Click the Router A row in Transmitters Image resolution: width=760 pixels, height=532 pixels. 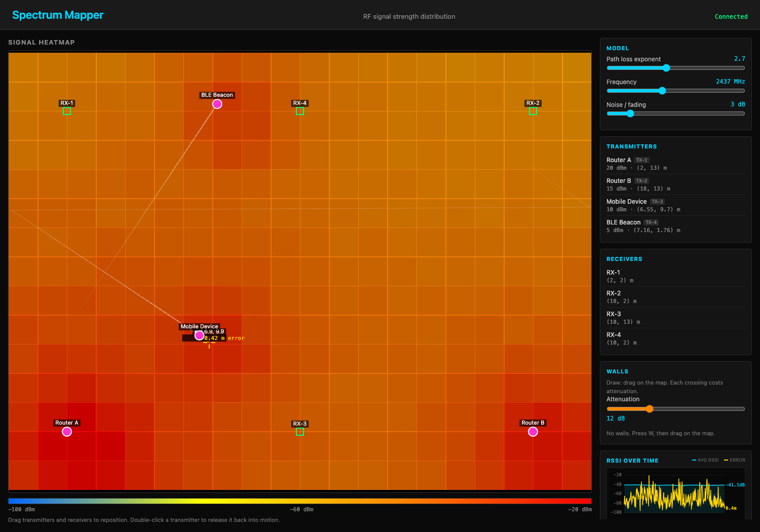tap(676, 164)
